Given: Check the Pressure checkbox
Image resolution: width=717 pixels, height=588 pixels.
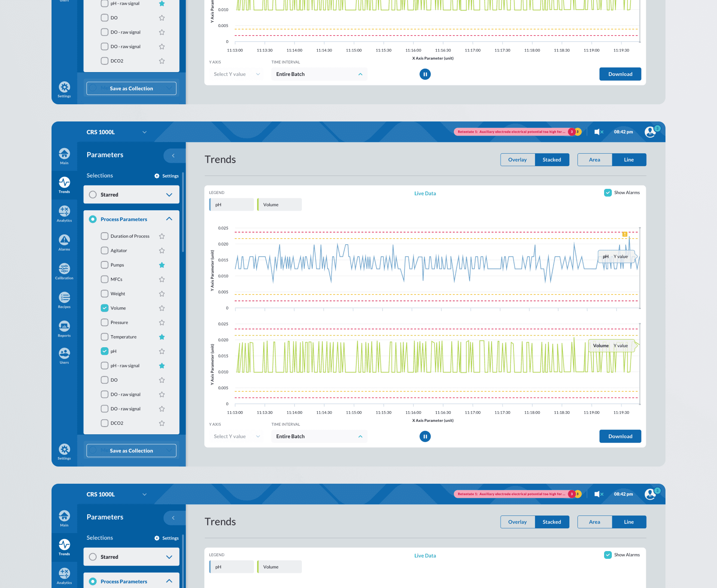Looking at the screenshot, I should [x=104, y=323].
